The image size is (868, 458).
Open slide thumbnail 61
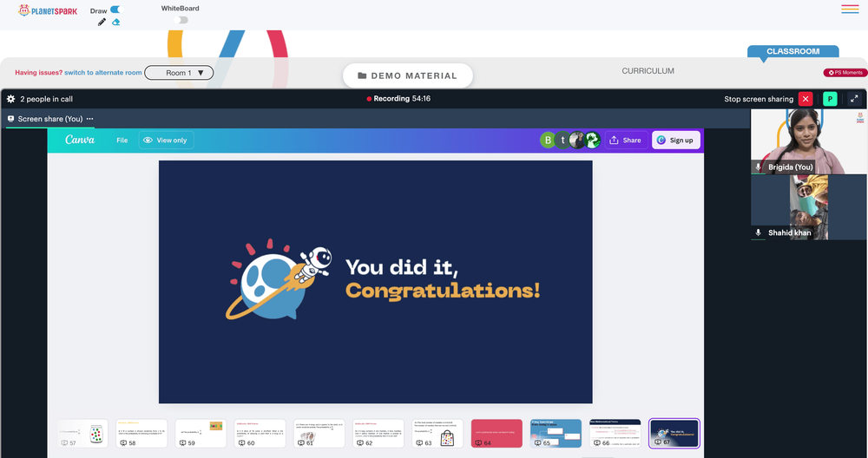pos(319,433)
